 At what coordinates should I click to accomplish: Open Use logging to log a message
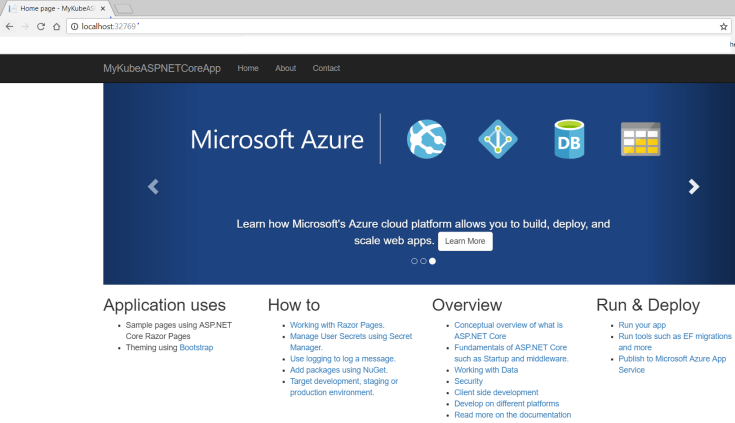click(343, 359)
